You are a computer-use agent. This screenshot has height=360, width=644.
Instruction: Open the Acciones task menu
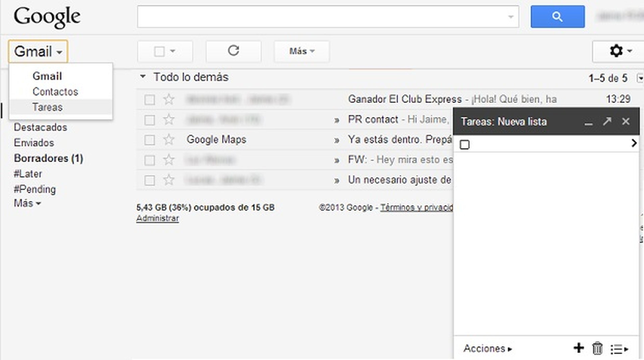point(487,348)
